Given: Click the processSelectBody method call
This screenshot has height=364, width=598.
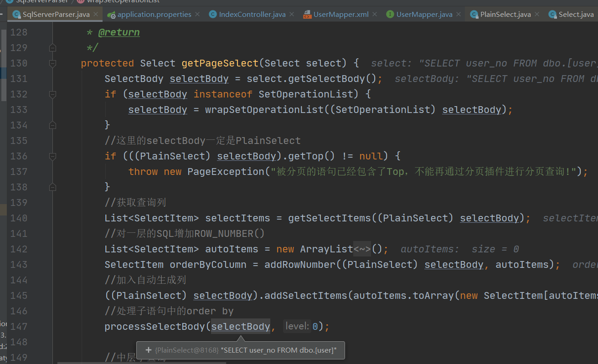Looking at the screenshot, I should [155, 327].
